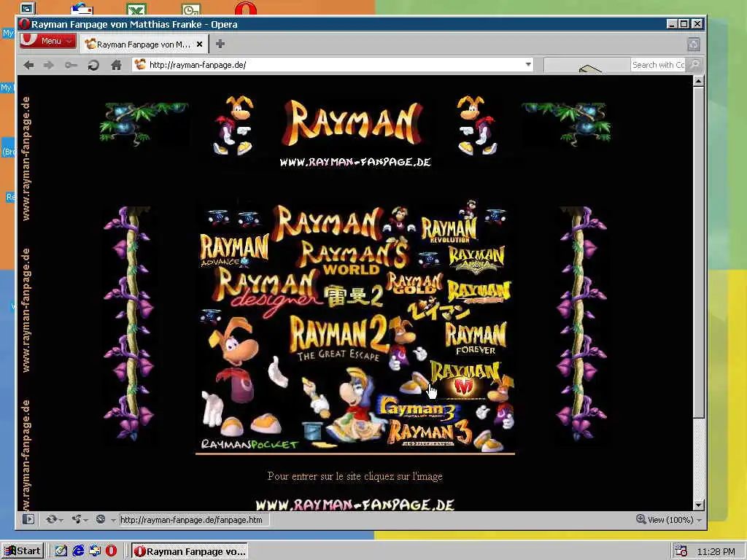Screen dimensions: 747x560
Task: Go forward with the Forward arrow
Action: [x=49, y=65]
